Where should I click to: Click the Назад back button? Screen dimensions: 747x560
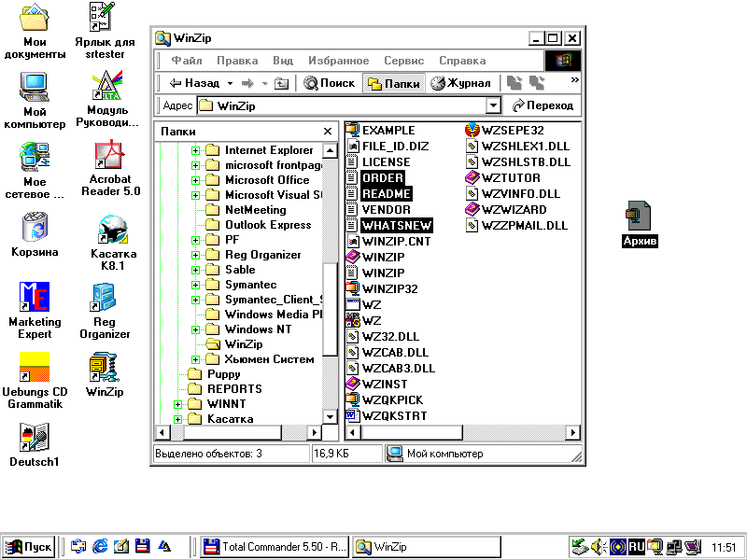[195, 83]
